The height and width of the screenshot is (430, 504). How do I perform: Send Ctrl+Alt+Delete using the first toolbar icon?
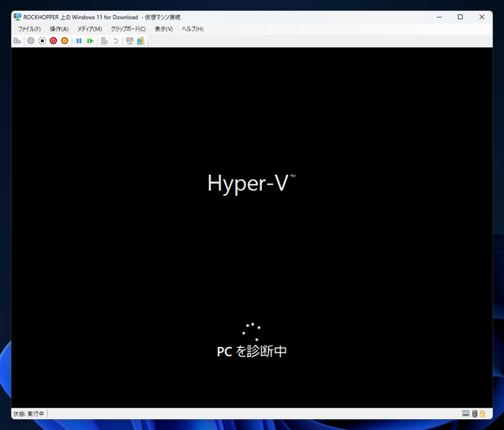pyautogui.click(x=17, y=41)
